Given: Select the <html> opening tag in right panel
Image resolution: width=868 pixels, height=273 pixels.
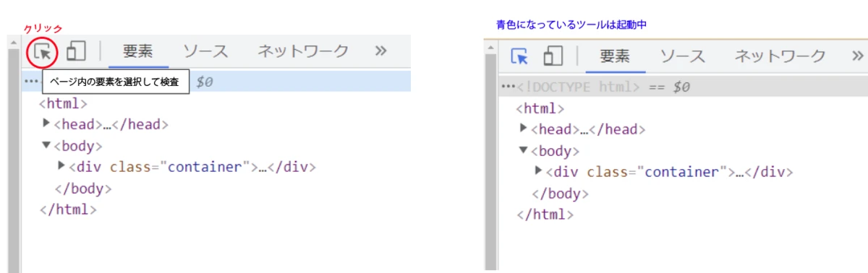Looking at the screenshot, I should tap(540, 108).
